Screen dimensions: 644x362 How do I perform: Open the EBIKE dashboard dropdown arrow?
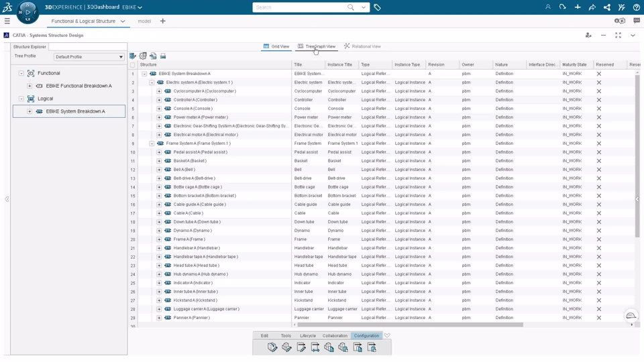(x=140, y=7)
